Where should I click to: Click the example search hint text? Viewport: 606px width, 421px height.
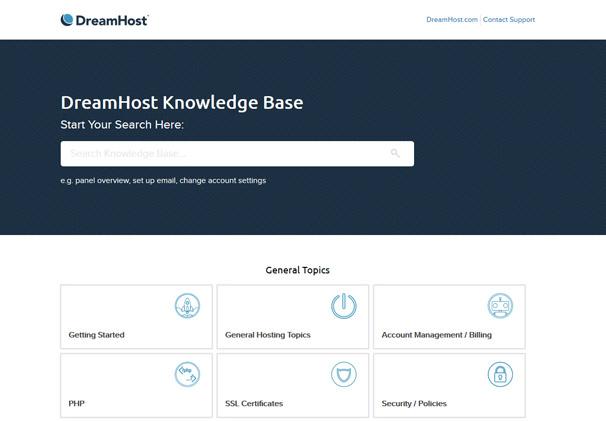(163, 181)
